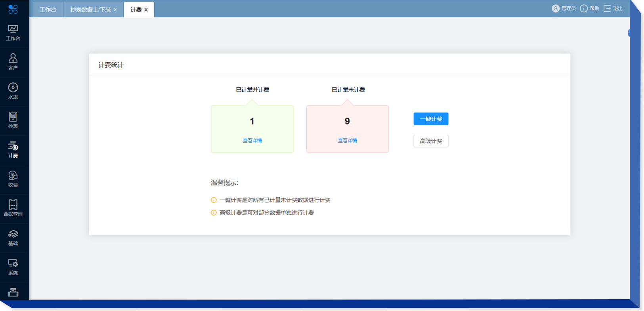Click the 已计量并计费 label
644x311 pixels.
(x=252, y=90)
